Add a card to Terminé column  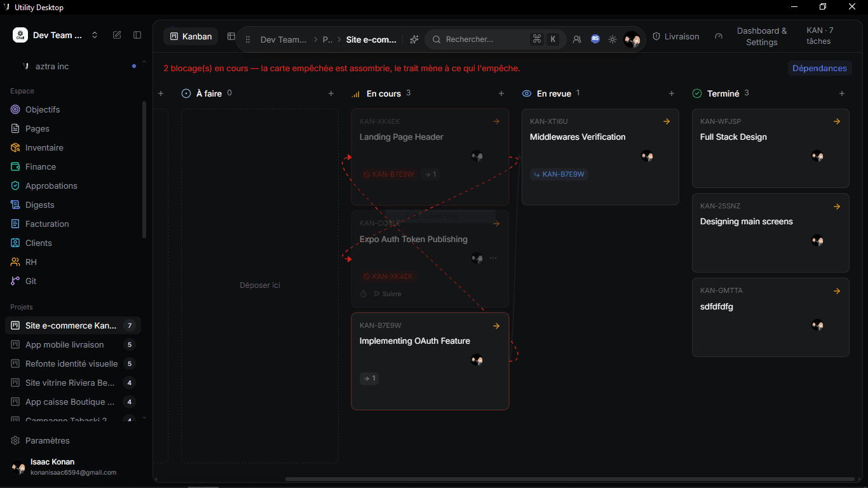(842, 93)
